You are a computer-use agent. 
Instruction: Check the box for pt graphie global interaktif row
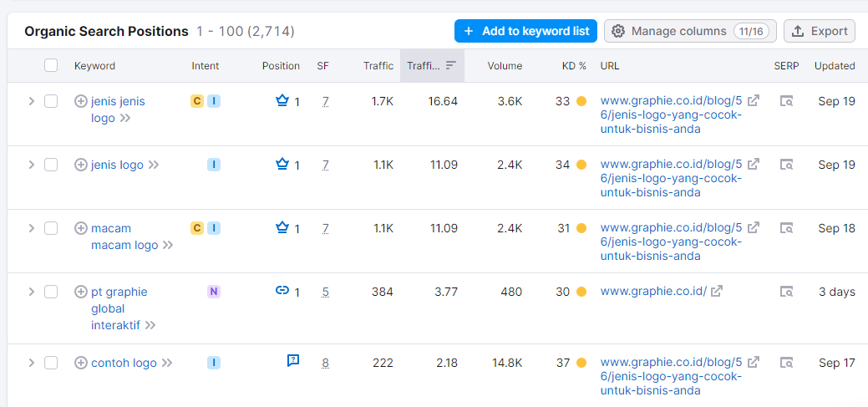click(51, 292)
